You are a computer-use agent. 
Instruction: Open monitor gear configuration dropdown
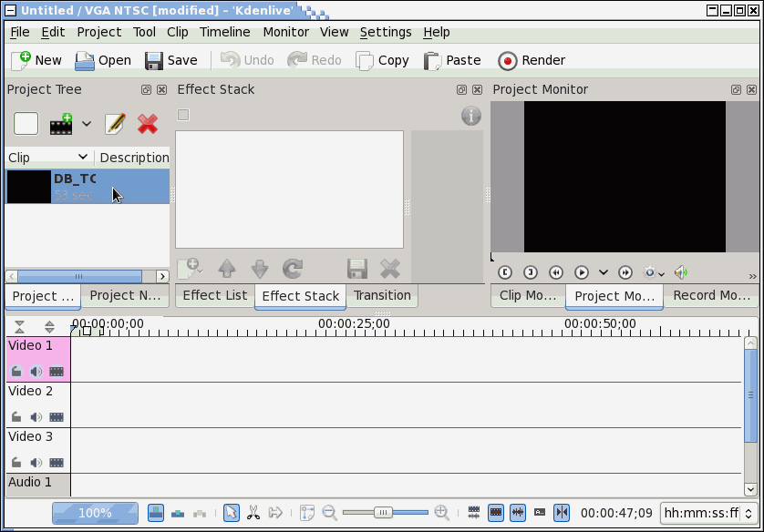point(654,272)
